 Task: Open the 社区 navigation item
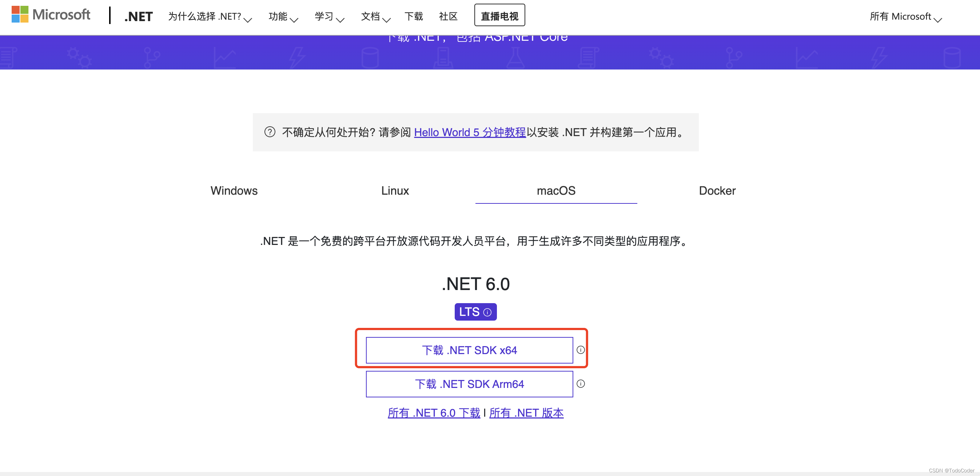448,16
